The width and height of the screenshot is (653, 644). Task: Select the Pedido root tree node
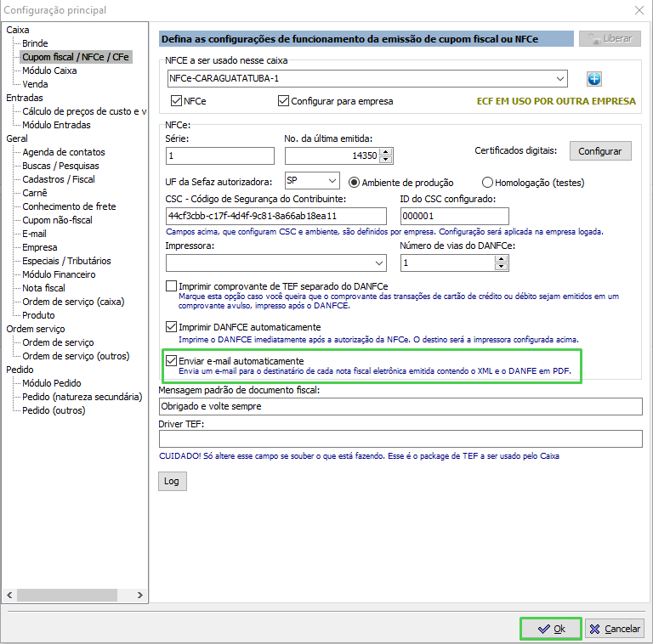(20, 370)
